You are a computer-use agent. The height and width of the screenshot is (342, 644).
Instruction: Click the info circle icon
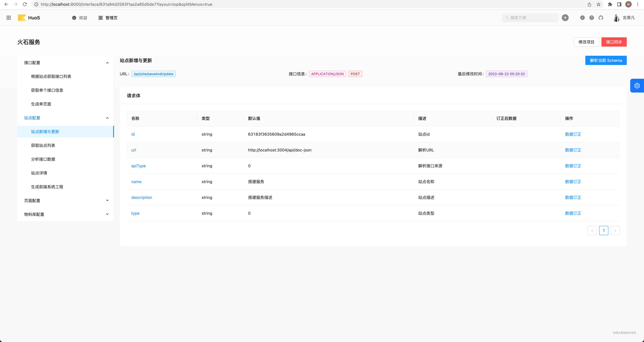coord(582,18)
